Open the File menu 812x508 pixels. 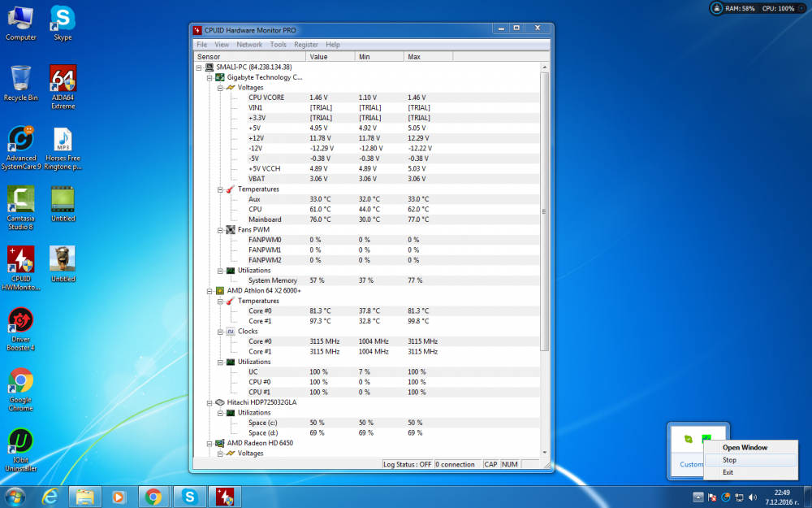202,45
